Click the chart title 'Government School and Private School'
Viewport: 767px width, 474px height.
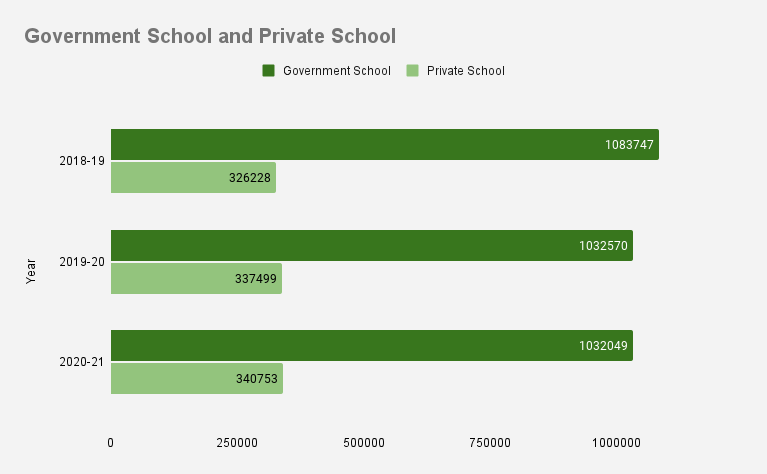tap(210, 36)
